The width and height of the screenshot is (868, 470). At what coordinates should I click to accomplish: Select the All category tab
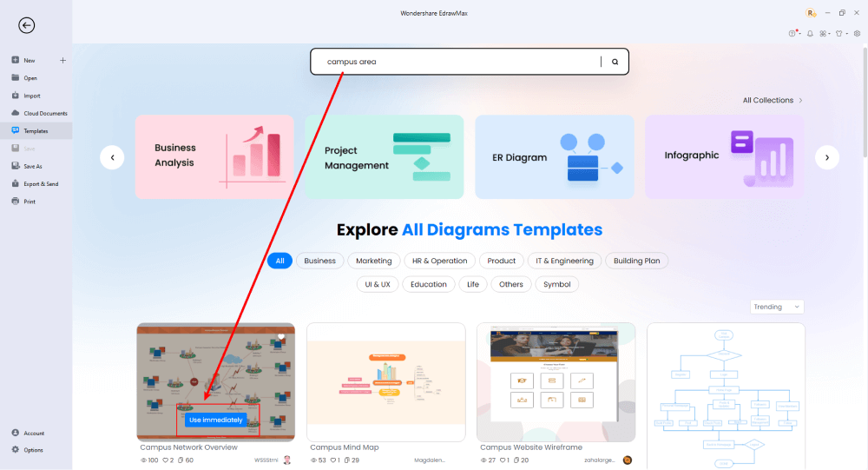click(x=280, y=261)
